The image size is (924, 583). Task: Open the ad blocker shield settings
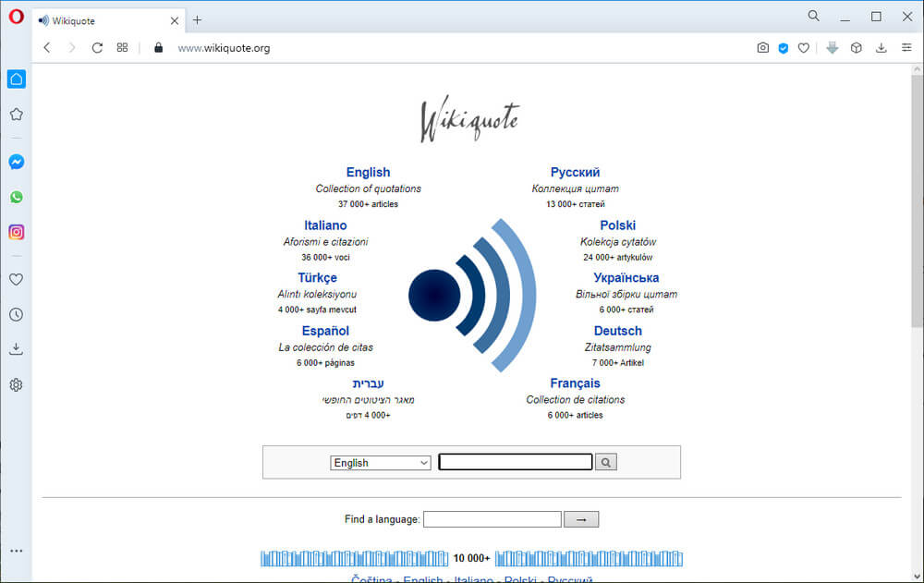[784, 48]
